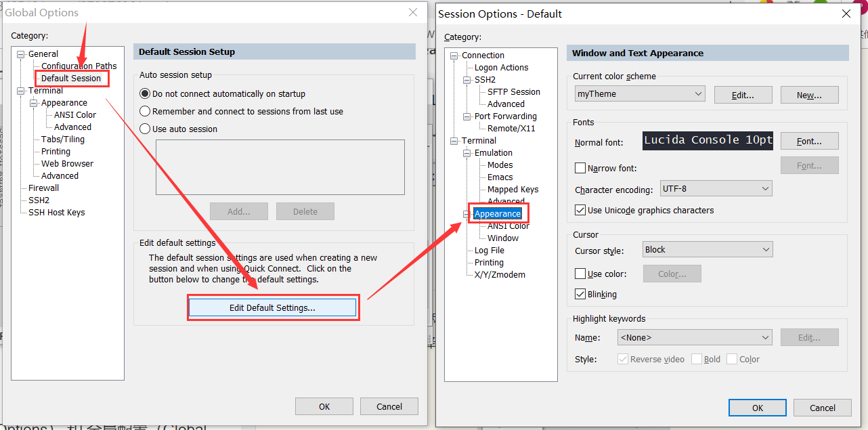The width and height of the screenshot is (868, 430).
Task: Enable cursor Use color checkbox
Action: click(580, 274)
